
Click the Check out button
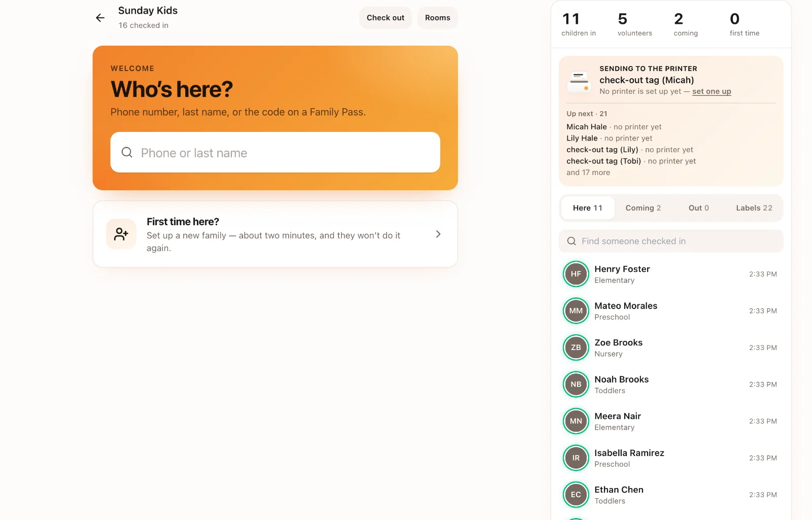point(386,18)
